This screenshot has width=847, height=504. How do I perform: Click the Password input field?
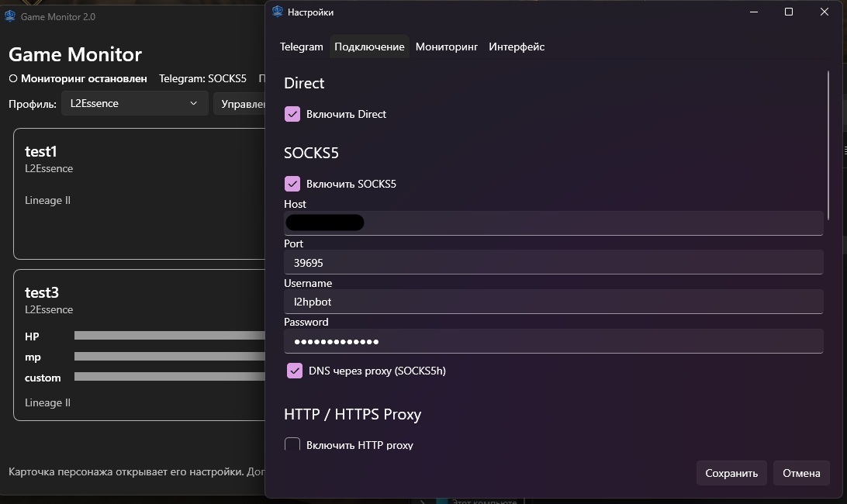click(x=554, y=341)
